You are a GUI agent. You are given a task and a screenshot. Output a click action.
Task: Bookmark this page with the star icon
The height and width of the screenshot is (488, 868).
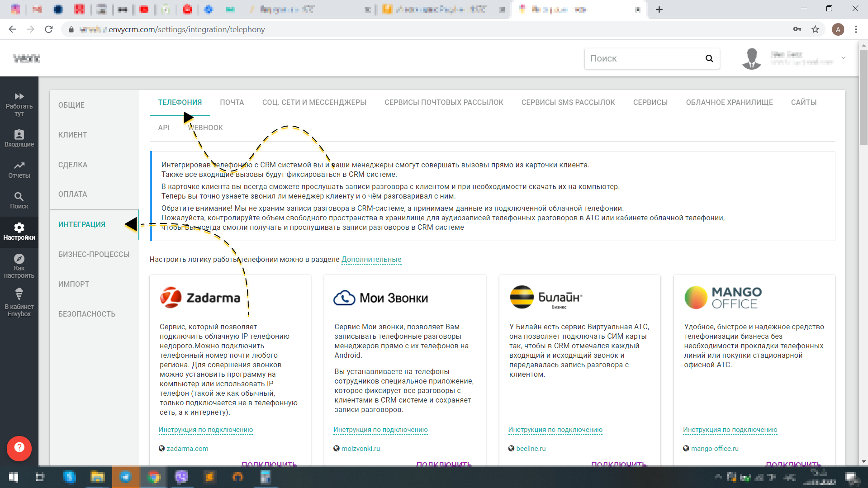(816, 29)
